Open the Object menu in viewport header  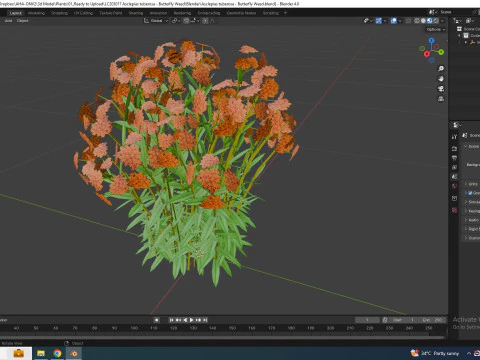click(22, 21)
